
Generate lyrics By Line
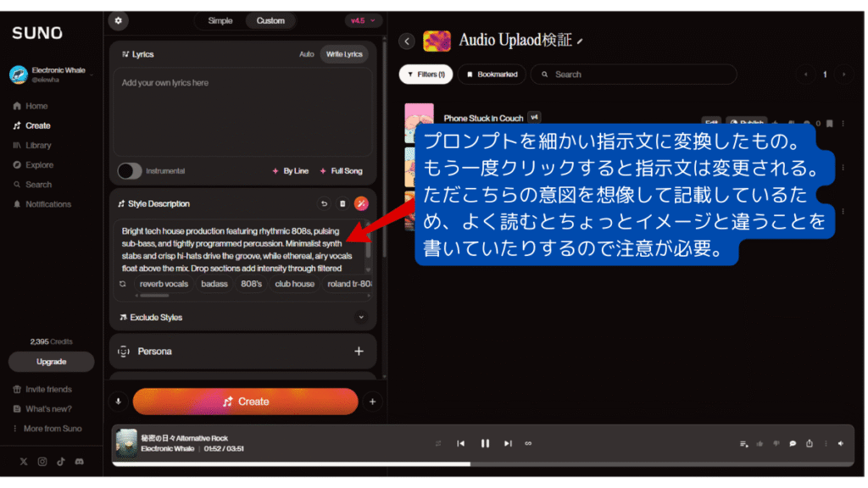[291, 171]
